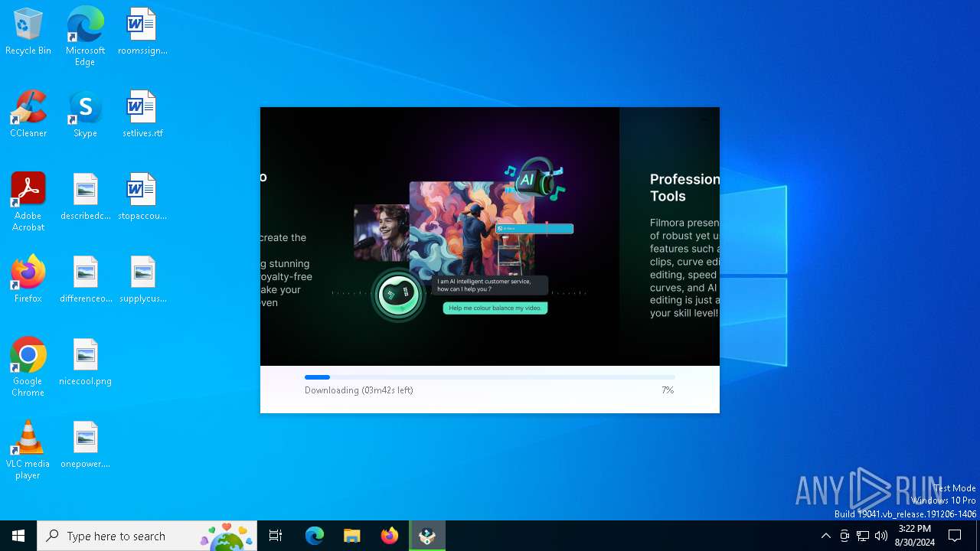Click the Downloading time remaining text

click(x=359, y=390)
